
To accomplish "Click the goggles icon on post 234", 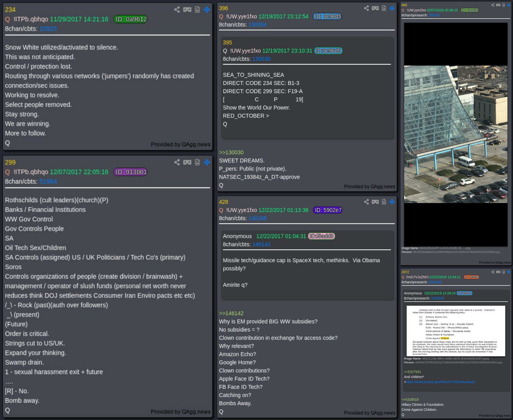I will click(x=187, y=10).
